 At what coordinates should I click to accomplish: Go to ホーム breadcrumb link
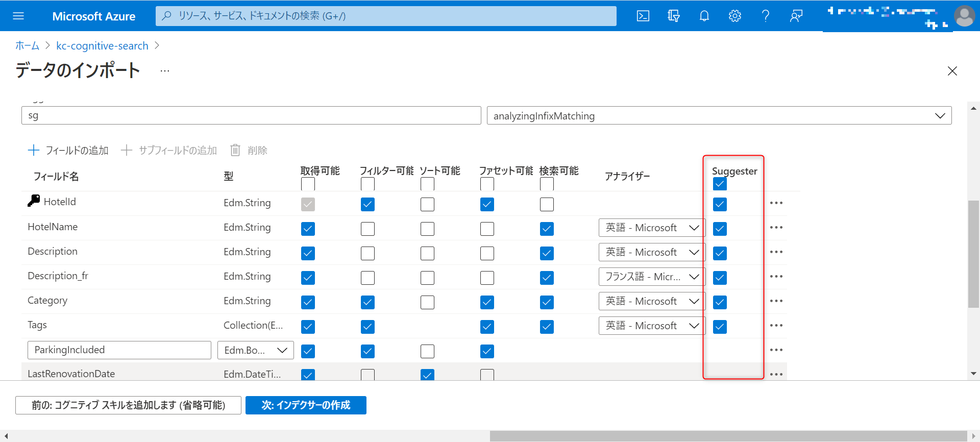27,45
